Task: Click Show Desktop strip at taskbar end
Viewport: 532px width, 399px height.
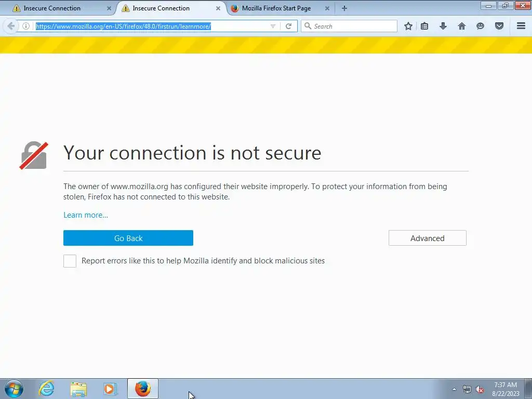Action: point(528,389)
